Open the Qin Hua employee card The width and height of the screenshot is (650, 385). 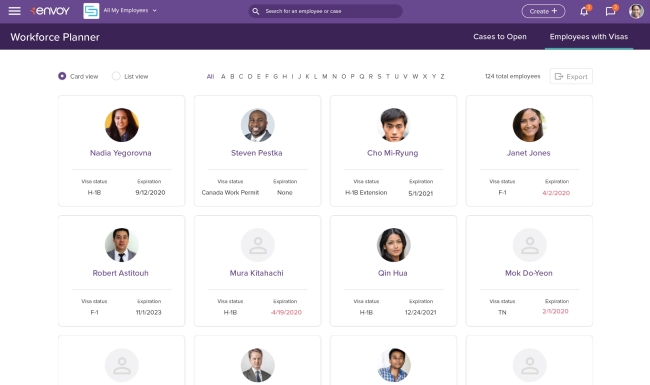393,271
